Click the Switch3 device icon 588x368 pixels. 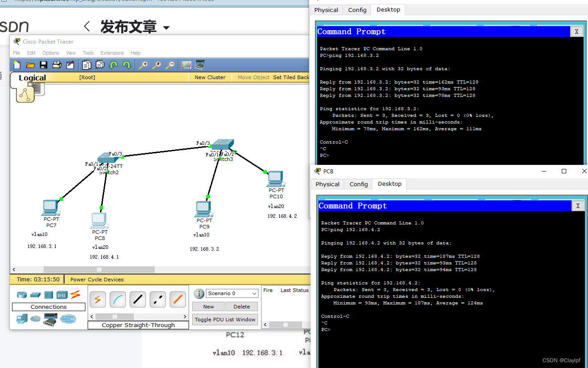pos(222,145)
